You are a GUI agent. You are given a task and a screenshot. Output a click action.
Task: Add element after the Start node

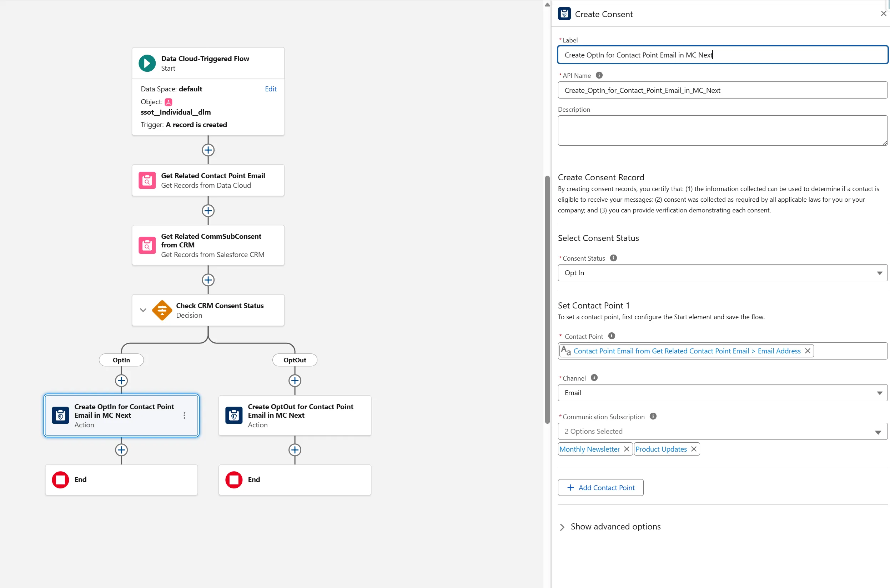208,150
